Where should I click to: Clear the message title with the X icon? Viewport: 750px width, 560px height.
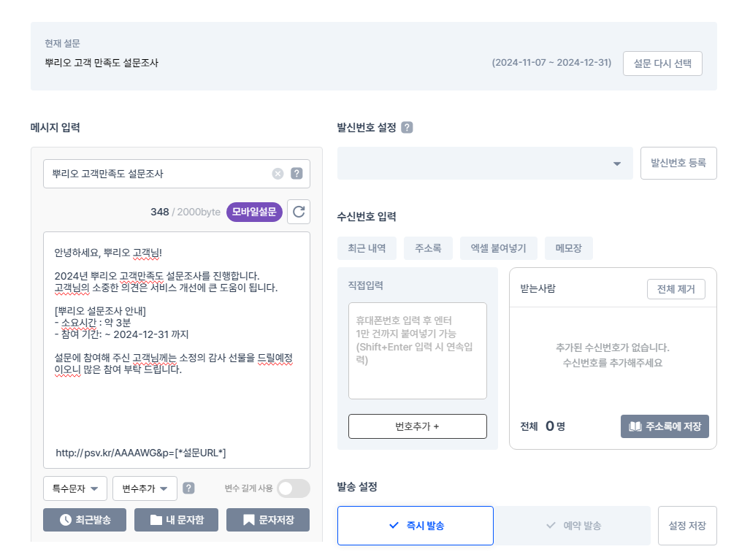278,174
